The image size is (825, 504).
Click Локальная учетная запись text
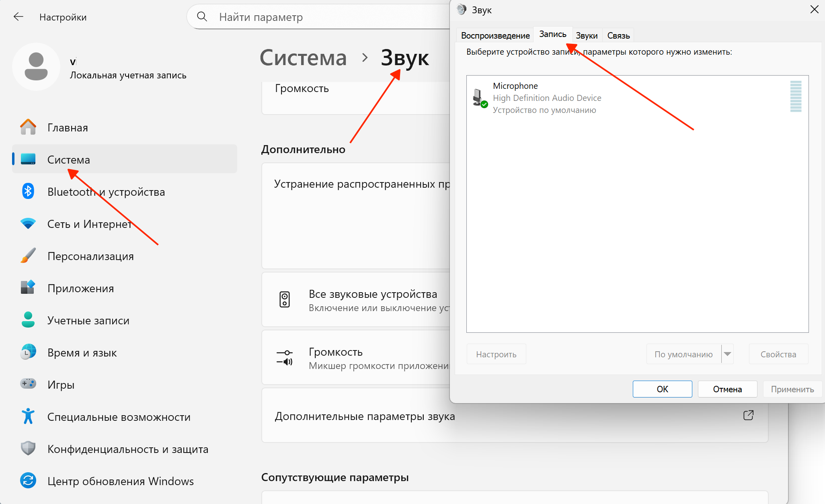[128, 75]
